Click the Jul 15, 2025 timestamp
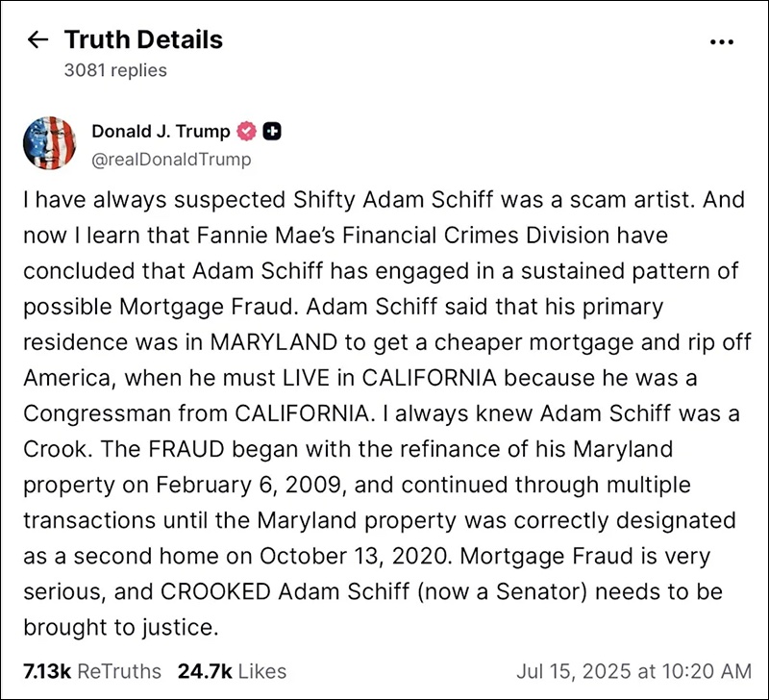Viewport: 769px width, 700px height. [633, 670]
